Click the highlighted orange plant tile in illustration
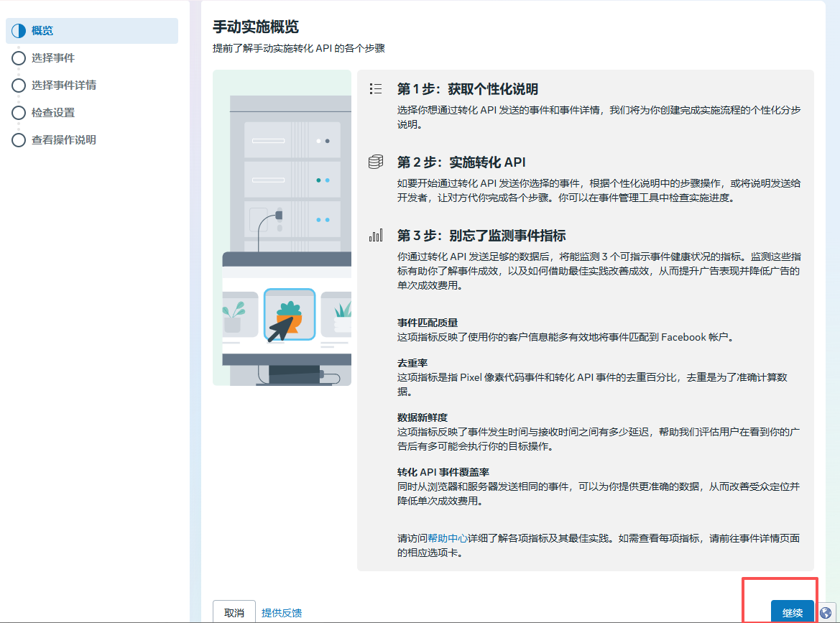Image resolution: width=840 pixels, height=623 pixels. [x=289, y=315]
